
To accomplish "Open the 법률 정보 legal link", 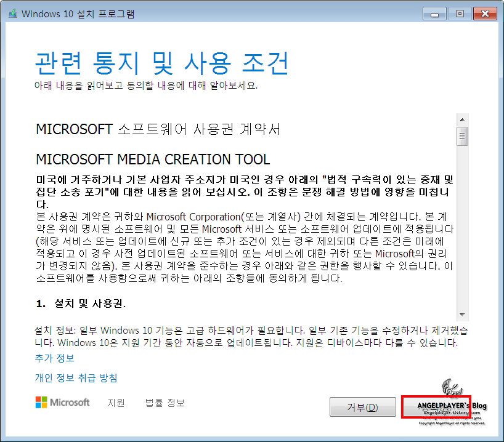I will [165, 403].
